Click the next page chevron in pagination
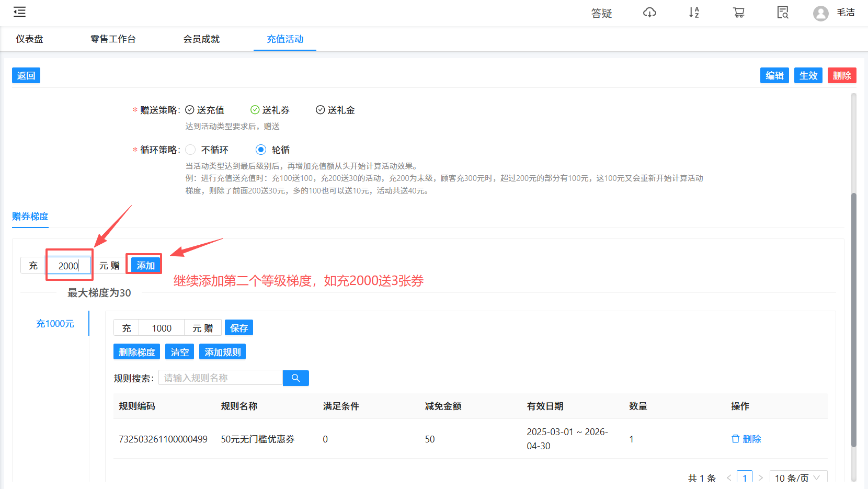 [x=761, y=477]
